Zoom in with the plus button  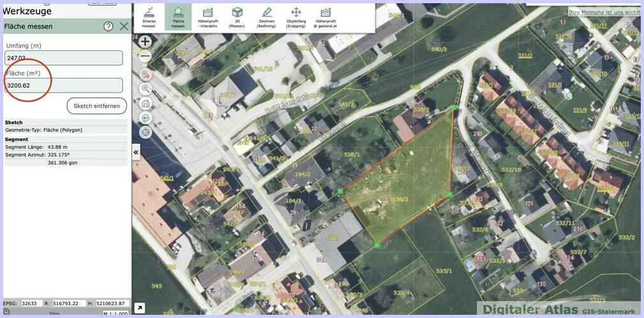click(145, 41)
